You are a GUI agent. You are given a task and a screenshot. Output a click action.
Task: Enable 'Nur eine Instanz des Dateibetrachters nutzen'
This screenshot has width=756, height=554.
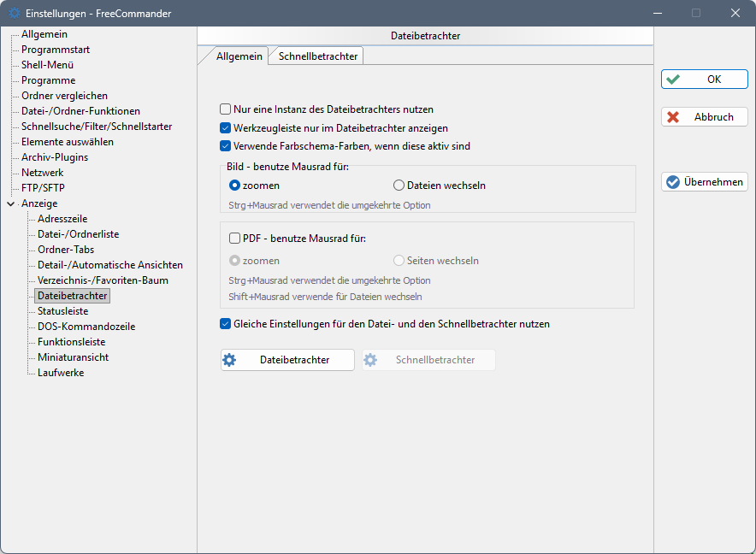[226, 109]
